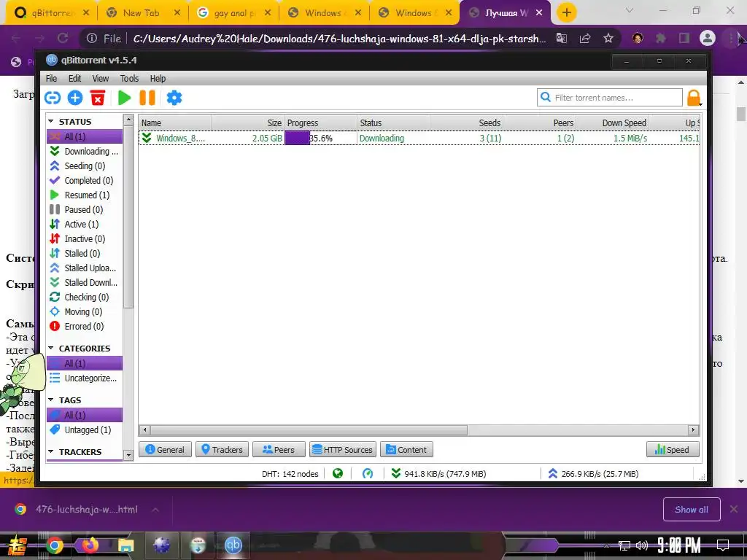
Task: Select the Moving (0) filter
Action: tap(85, 312)
